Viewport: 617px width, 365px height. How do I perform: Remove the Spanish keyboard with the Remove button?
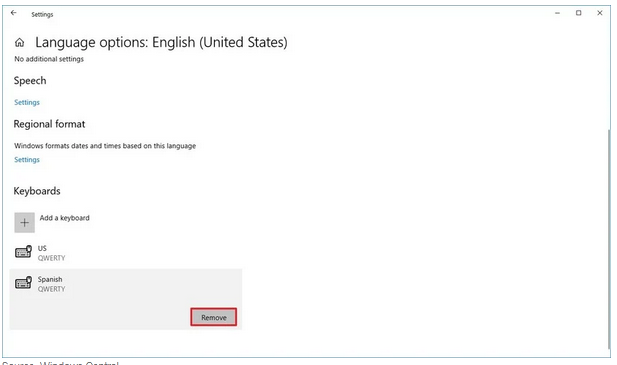click(x=214, y=317)
